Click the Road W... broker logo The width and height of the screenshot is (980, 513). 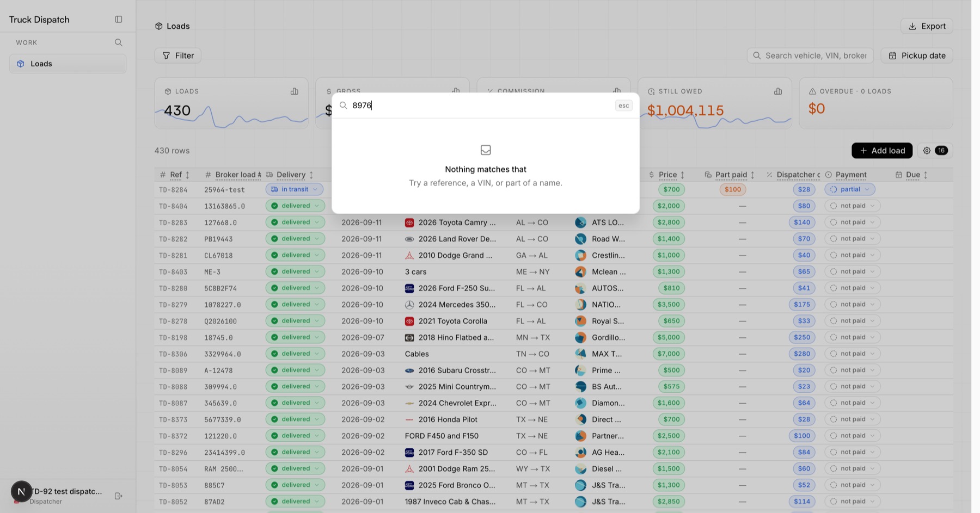coord(581,239)
